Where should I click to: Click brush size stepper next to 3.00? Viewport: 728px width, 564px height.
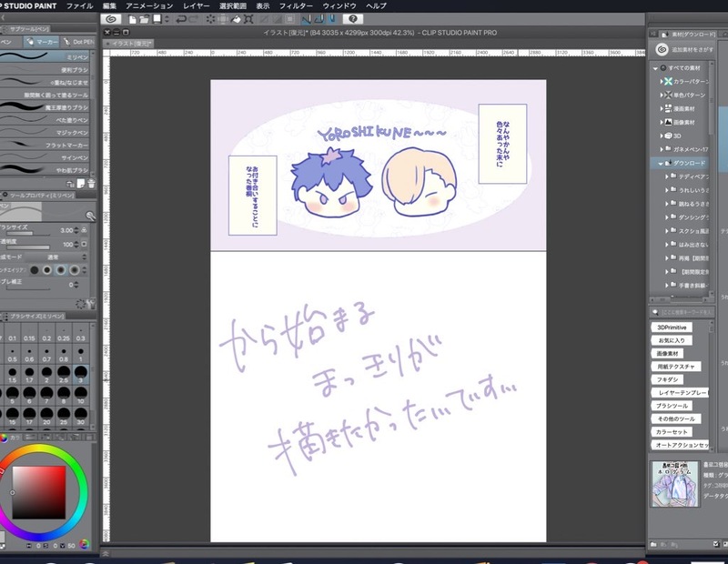tap(76, 230)
